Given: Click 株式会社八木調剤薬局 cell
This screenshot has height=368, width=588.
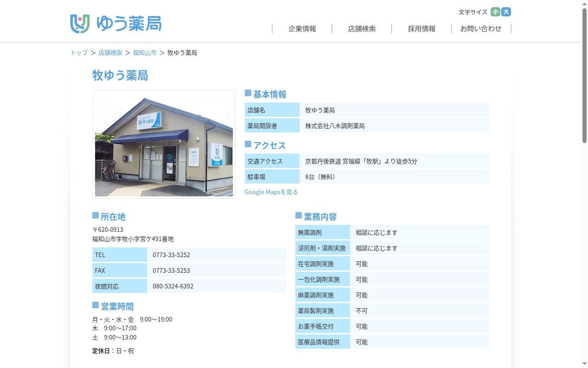Looking at the screenshot, I should 394,126.
